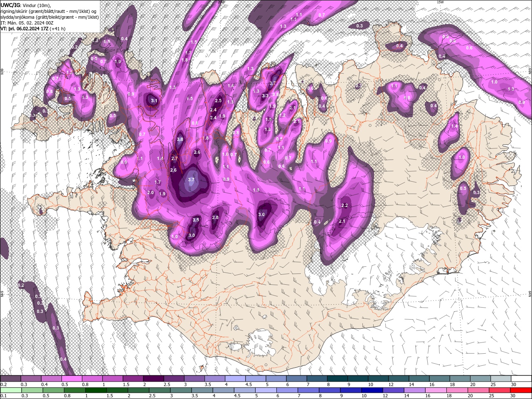Click the 3.5 snowfall value on the map
Viewport: 532px width, 399px height.
point(196,220)
